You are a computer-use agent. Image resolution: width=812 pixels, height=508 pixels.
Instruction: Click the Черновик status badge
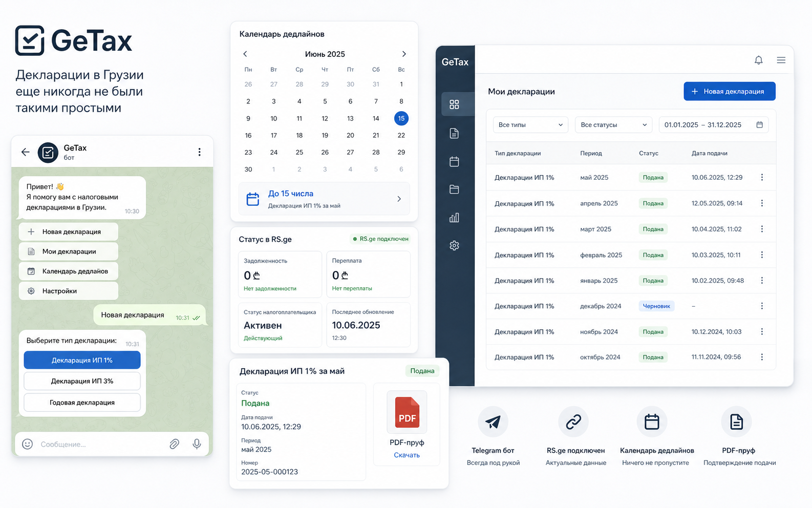656,306
